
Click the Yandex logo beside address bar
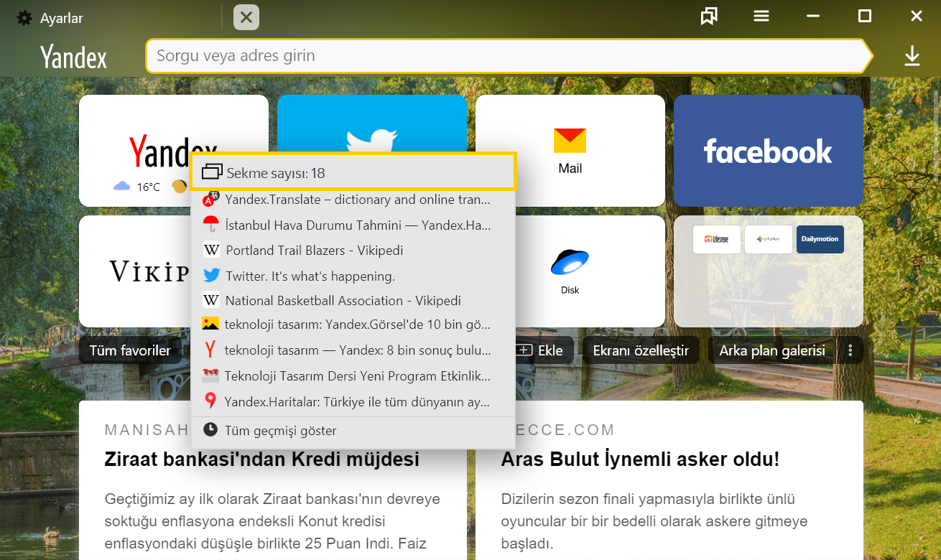click(73, 57)
